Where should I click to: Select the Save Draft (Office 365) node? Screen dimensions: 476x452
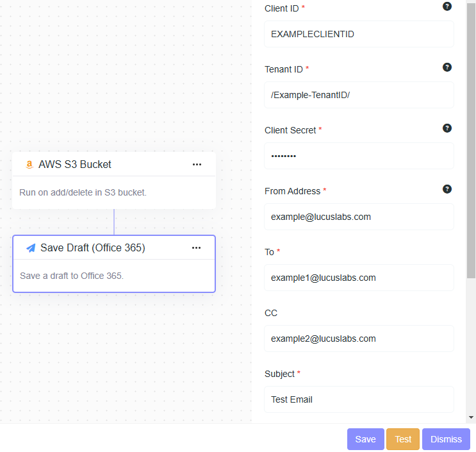pos(113,276)
